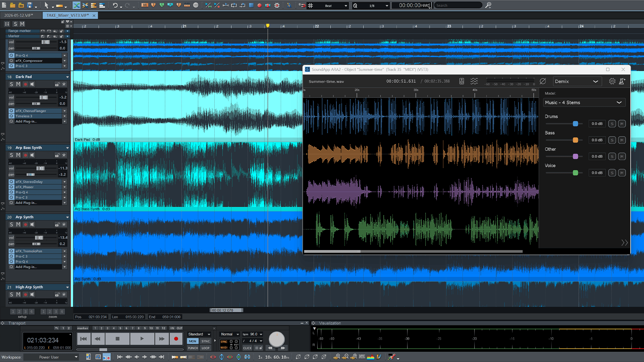The image size is (644, 362).
Task: Click the Undo arrow in the top toolbar
Action: pos(115,5)
